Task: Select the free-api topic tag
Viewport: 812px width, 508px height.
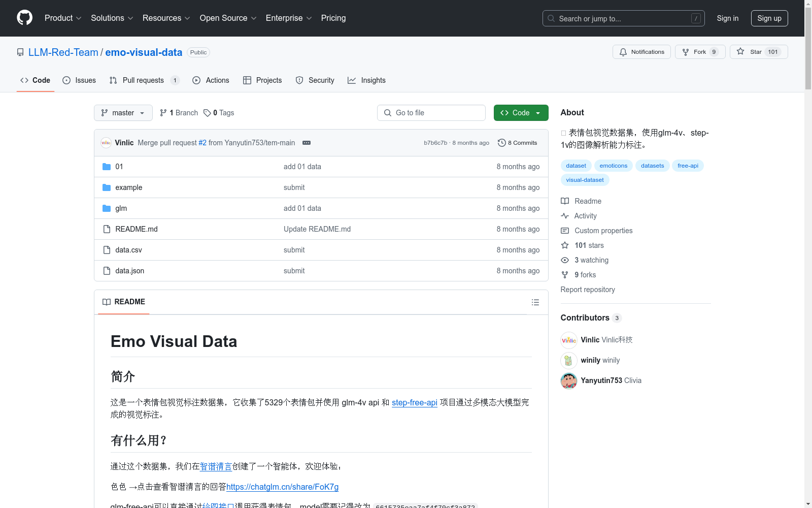Action: 688,166
